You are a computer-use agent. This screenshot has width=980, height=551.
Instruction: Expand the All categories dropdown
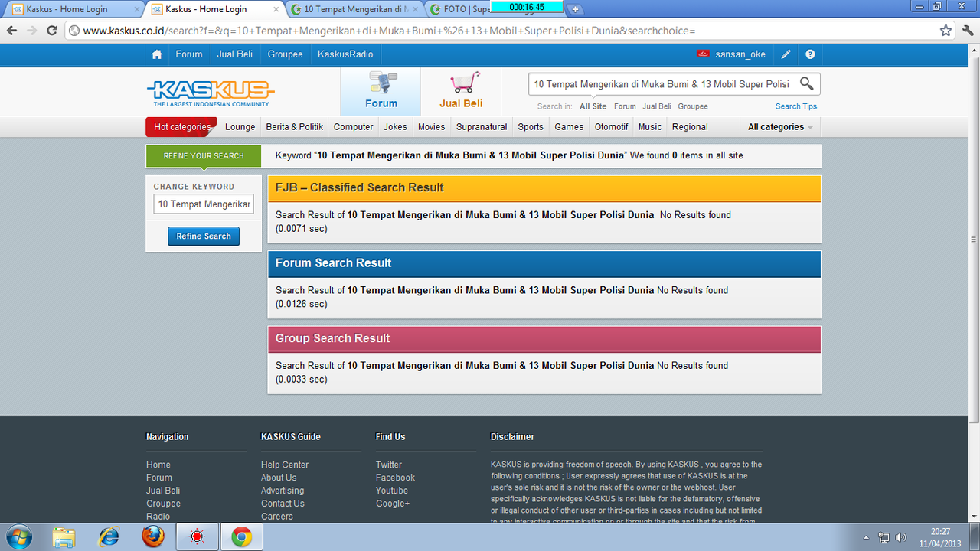[x=780, y=127]
